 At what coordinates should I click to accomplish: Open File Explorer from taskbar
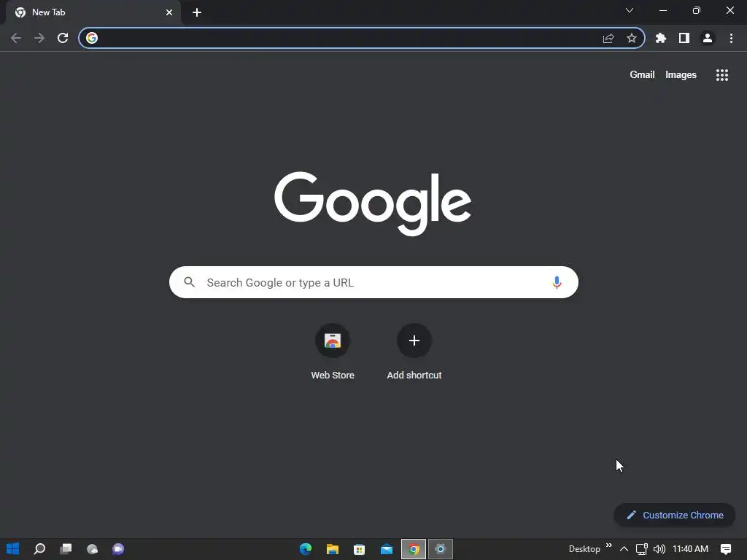(x=333, y=549)
